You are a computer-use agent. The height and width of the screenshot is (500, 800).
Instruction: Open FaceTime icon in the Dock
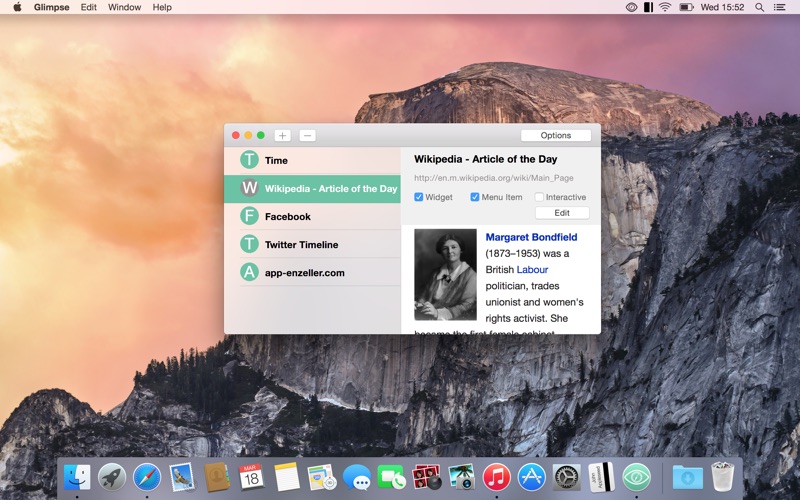[391, 478]
